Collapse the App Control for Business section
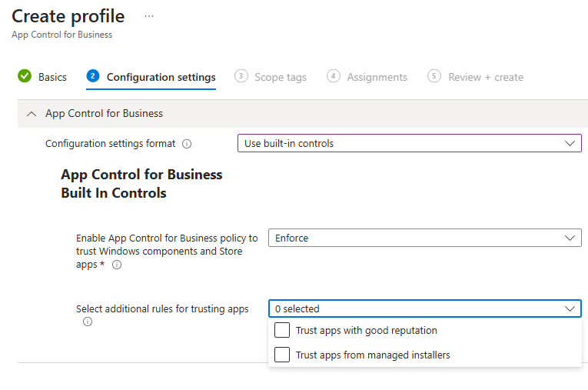This screenshot has width=588, height=390. point(32,114)
